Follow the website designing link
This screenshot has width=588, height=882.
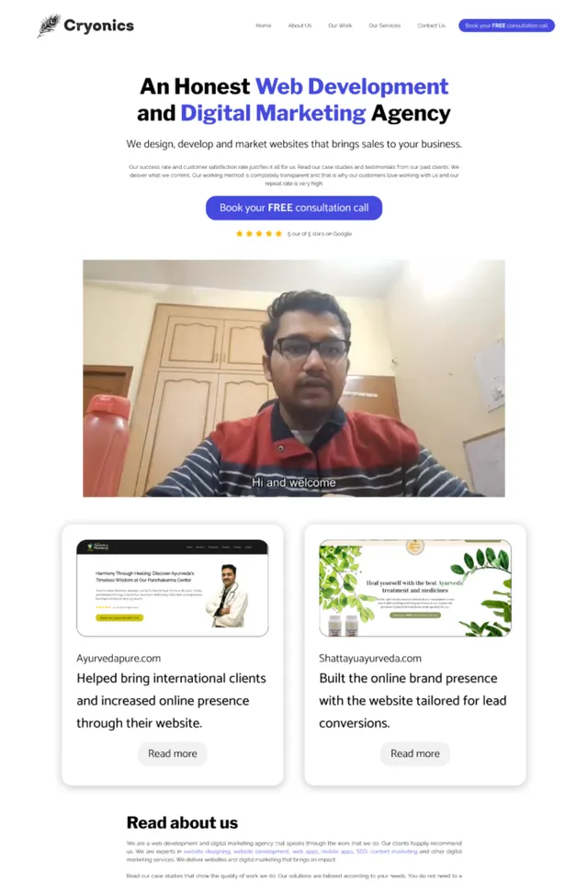click(x=207, y=852)
